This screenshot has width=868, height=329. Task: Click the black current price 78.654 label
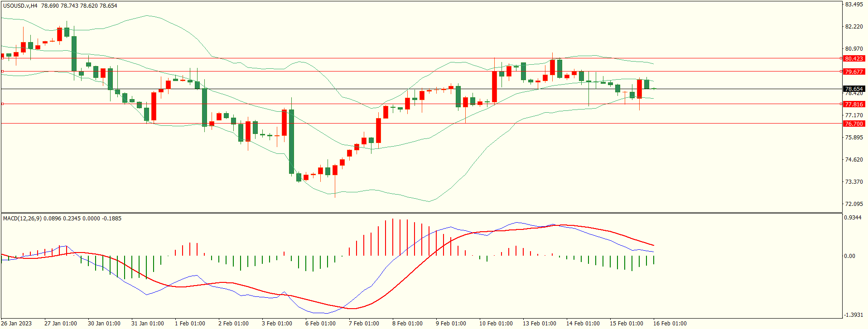(854, 89)
